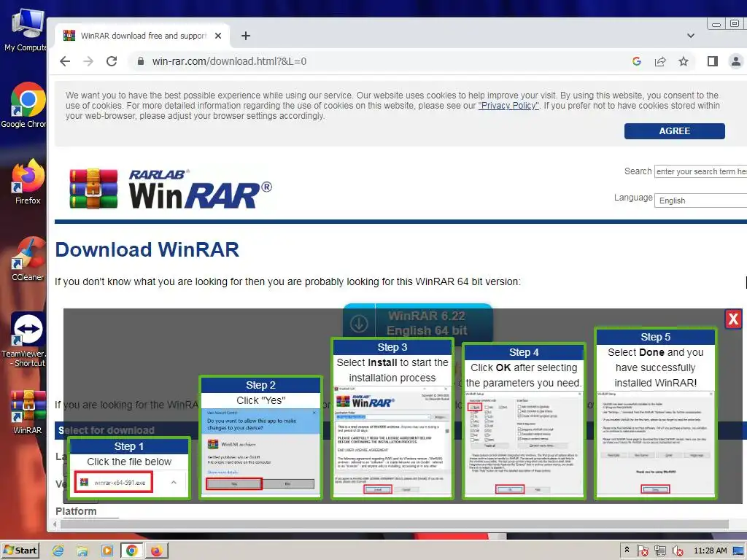Bookmark this page with the star
Image resolution: width=747 pixels, height=560 pixels.
click(683, 61)
